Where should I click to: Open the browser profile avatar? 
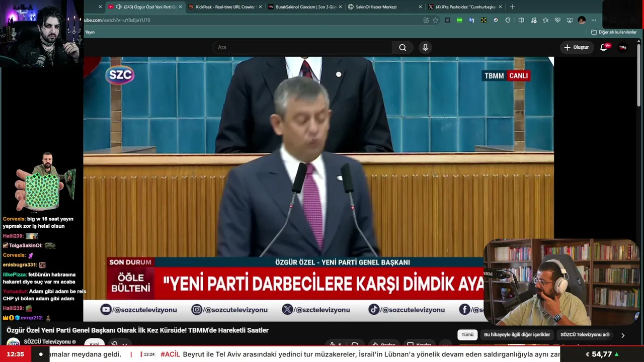pos(582,20)
